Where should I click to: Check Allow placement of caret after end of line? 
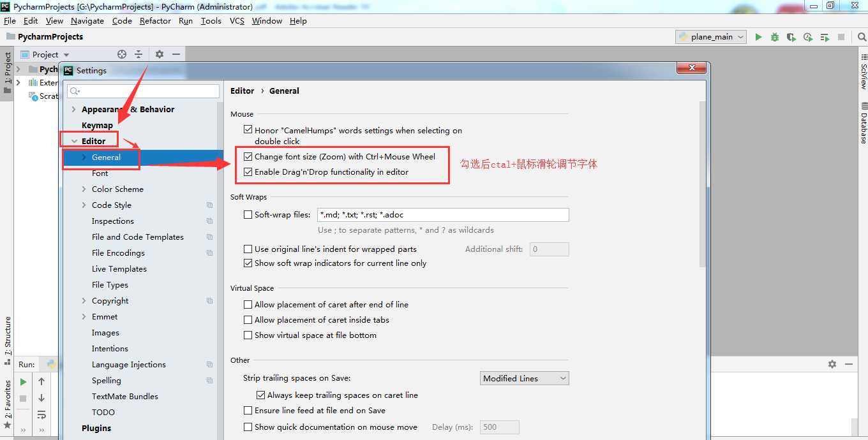pyautogui.click(x=248, y=305)
